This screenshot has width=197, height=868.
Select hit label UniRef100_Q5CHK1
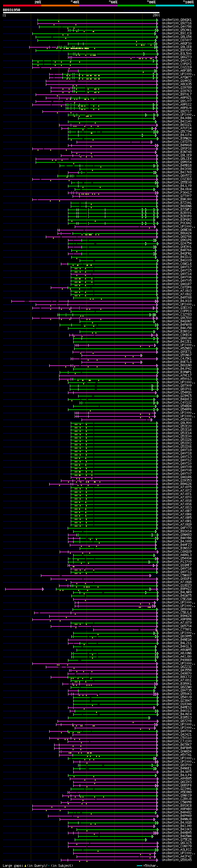(x=177, y=30)
